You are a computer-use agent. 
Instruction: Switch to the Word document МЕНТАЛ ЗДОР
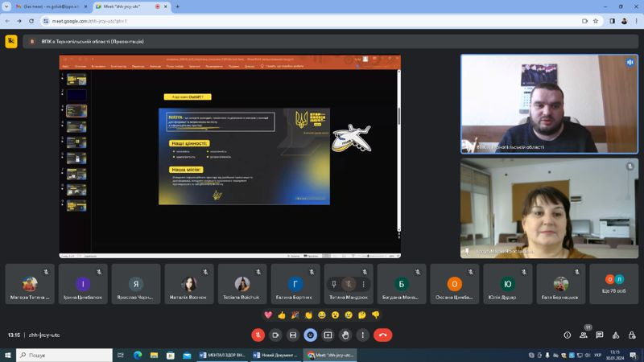[222, 355]
